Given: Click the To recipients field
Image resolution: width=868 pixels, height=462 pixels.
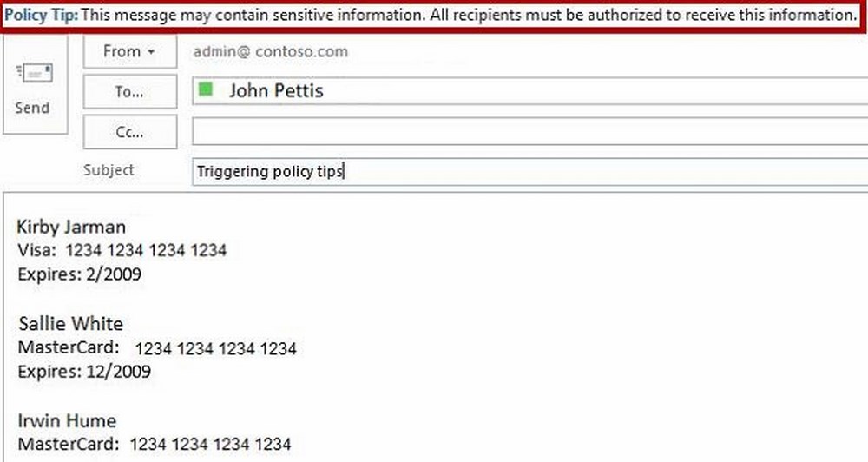Looking at the screenshot, I should pyautogui.click(x=530, y=91).
